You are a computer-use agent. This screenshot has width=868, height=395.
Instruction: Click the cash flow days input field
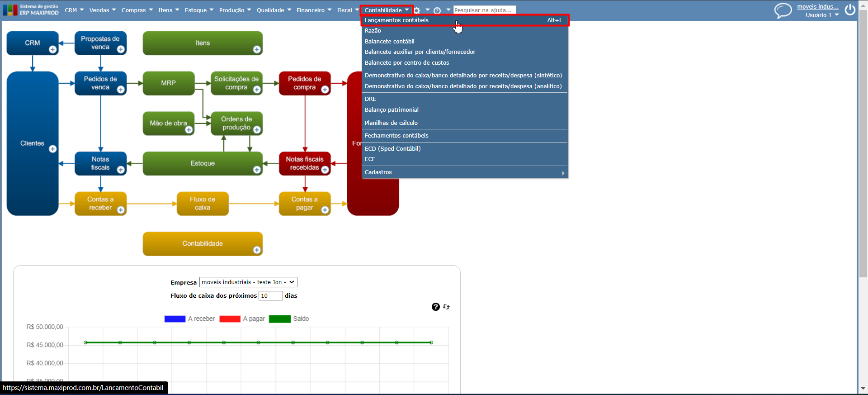click(270, 295)
